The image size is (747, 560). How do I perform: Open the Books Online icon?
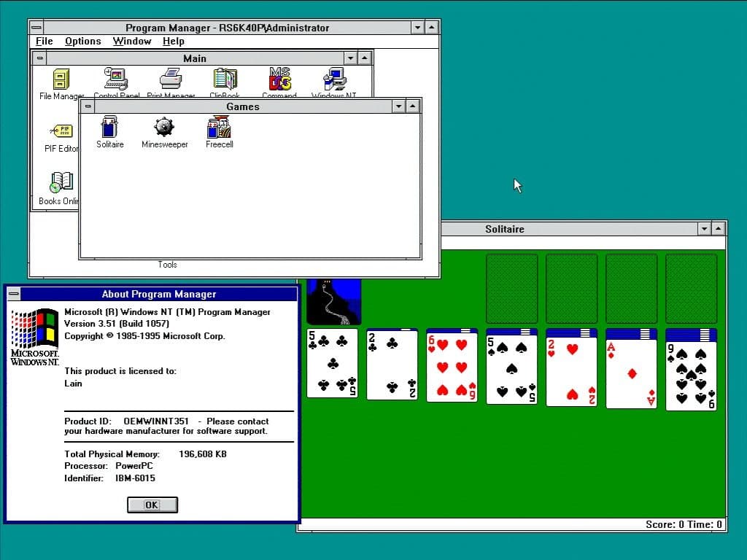(61, 183)
